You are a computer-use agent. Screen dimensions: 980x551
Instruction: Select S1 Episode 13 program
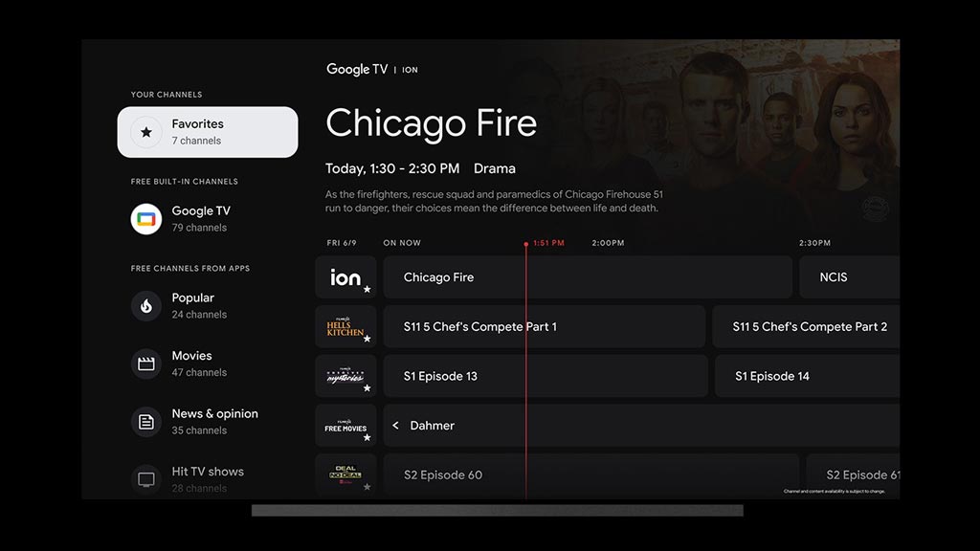pyautogui.click(x=546, y=376)
